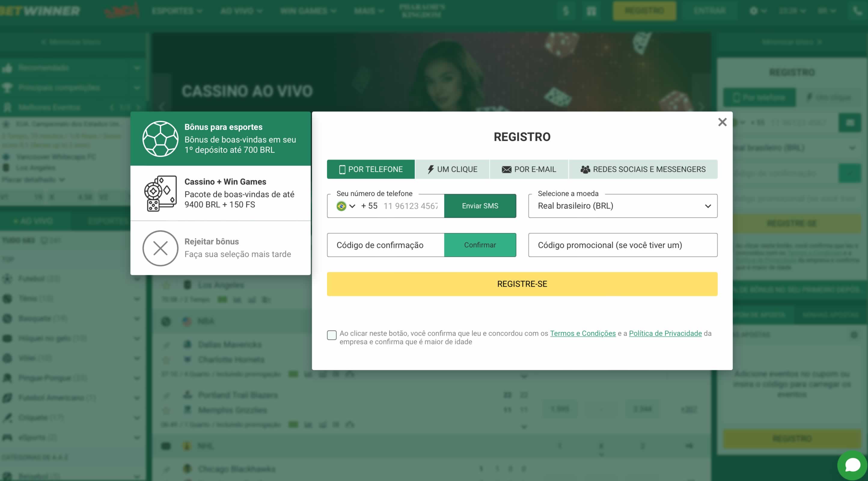Click the Rejeitar bônus circle X icon

coord(160,248)
